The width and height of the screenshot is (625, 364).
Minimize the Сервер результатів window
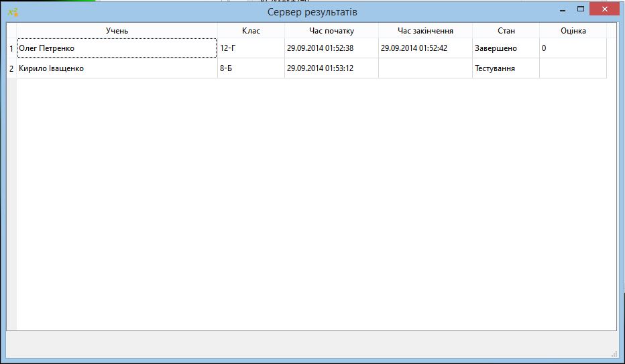point(563,9)
